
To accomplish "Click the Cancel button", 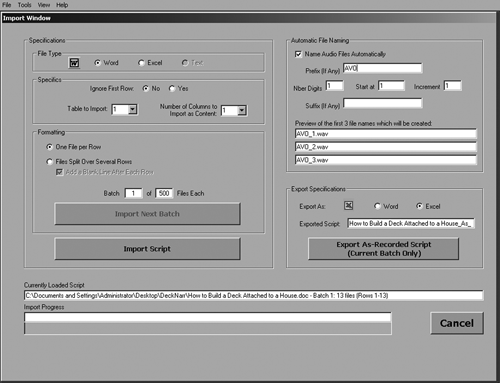I will click(457, 323).
